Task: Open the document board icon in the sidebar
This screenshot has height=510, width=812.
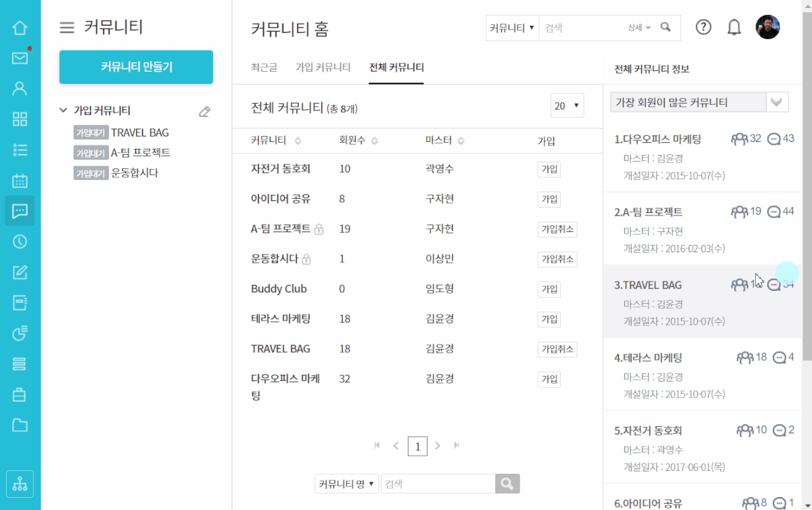Action: click(x=20, y=302)
